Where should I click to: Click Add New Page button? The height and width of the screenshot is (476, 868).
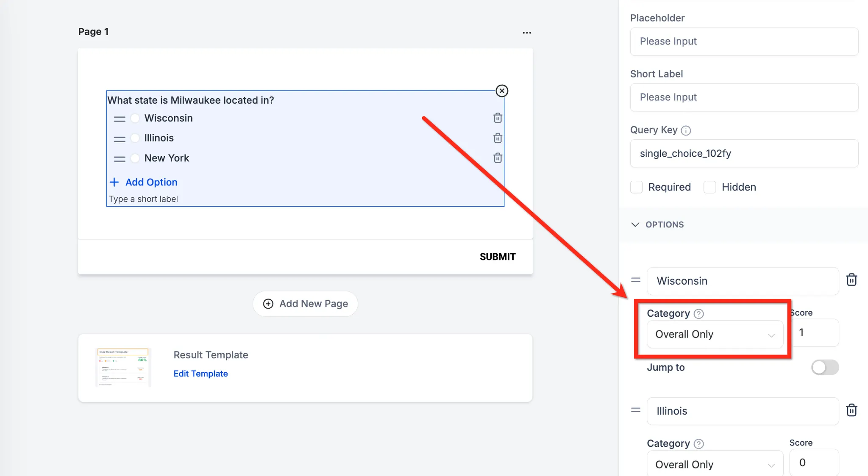305,304
